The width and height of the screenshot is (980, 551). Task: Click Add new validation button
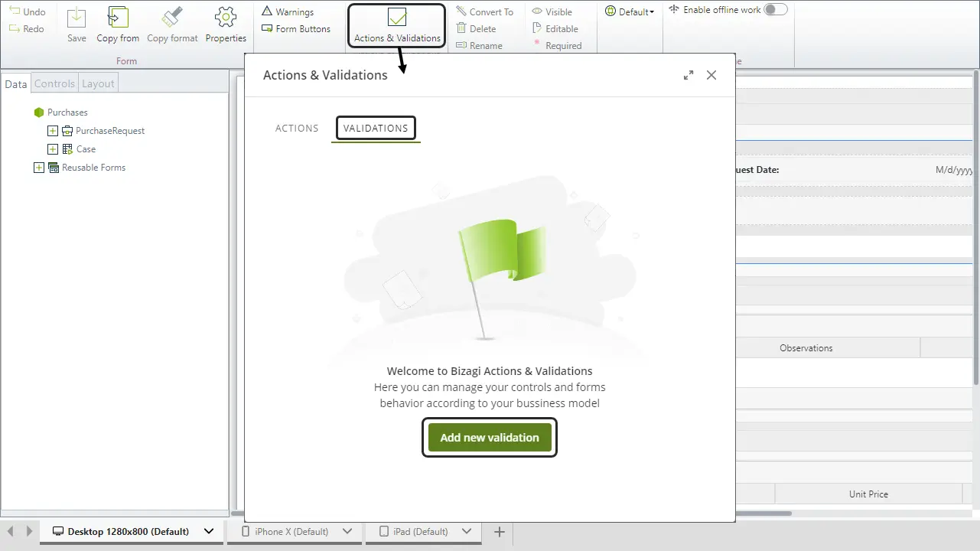tap(490, 438)
